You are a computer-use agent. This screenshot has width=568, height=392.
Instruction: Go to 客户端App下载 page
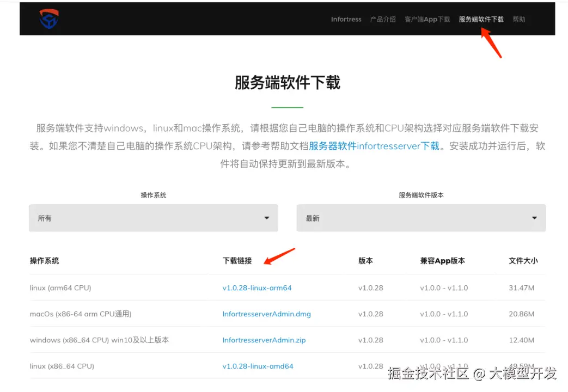427,19
